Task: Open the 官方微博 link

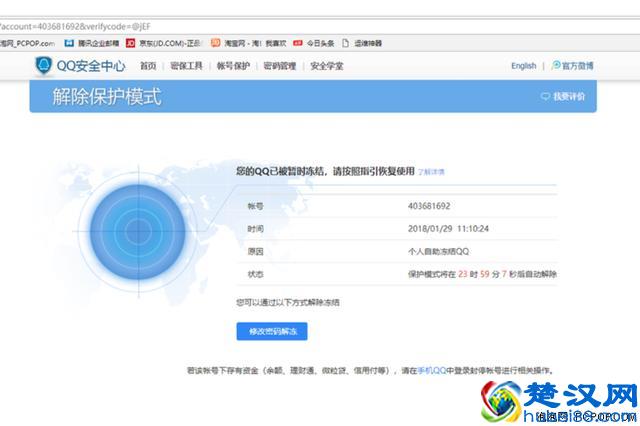Action: [578, 66]
